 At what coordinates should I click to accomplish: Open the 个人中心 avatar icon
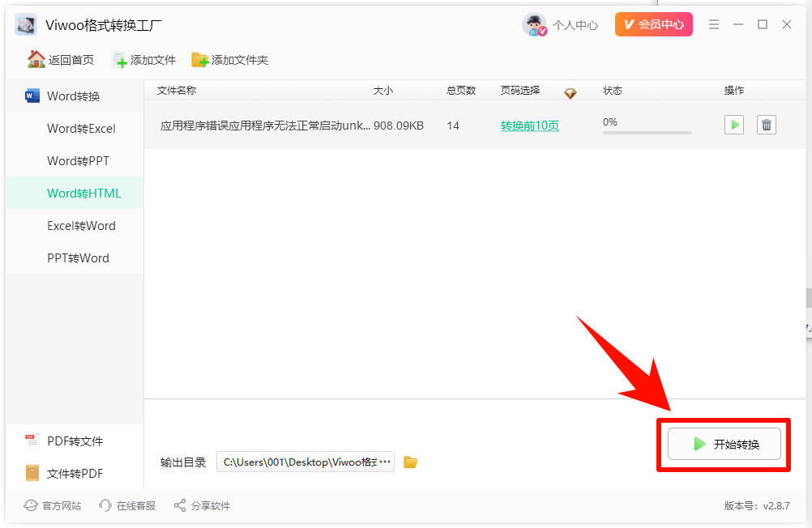click(534, 24)
